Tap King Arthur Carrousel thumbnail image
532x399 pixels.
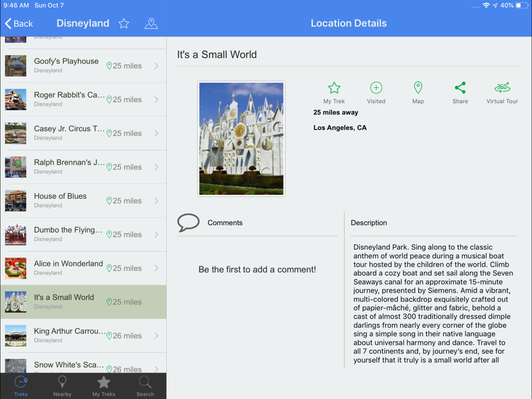point(15,336)
